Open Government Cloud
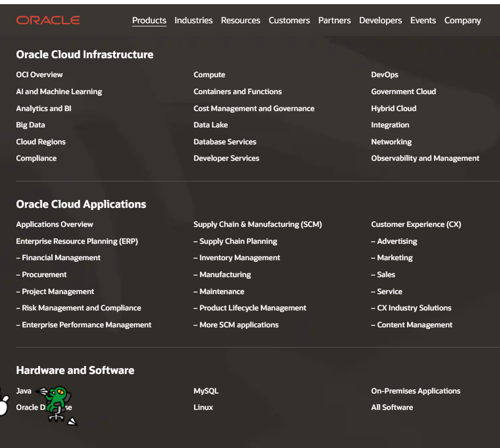The height and width of the screenshot is (448, 500). coord(403,92)
